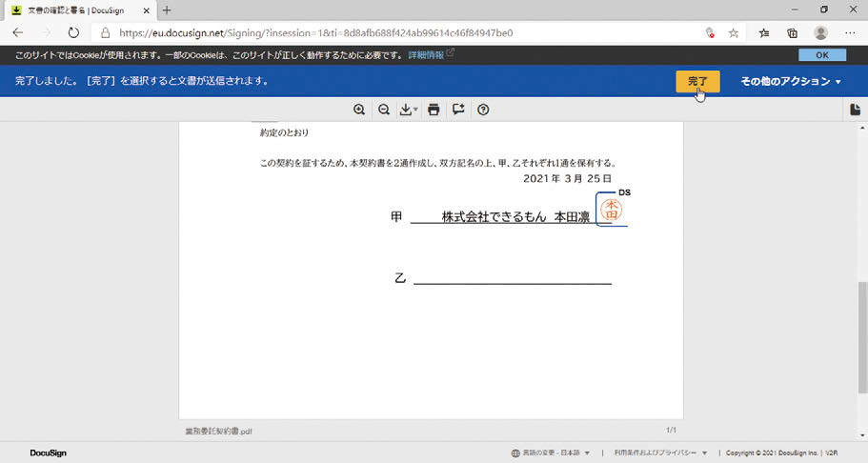Open the language change 日本語 dropdown
868x463 pixels.
(x=551, y=453)
